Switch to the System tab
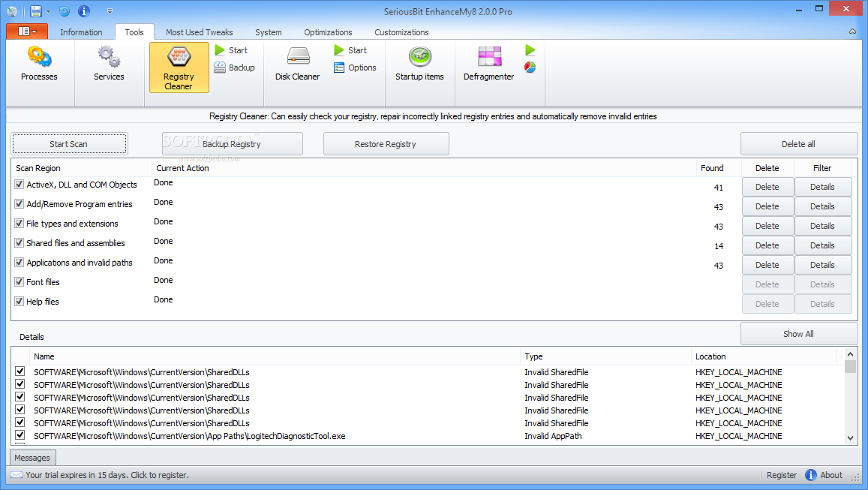The image size is (868, 490). click(269, 32)
